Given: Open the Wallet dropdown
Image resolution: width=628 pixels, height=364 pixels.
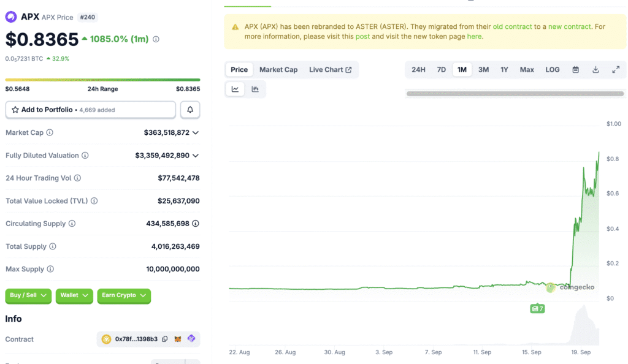Looking at the screenshot, I should pyautogui.click(x=74, y=295).
